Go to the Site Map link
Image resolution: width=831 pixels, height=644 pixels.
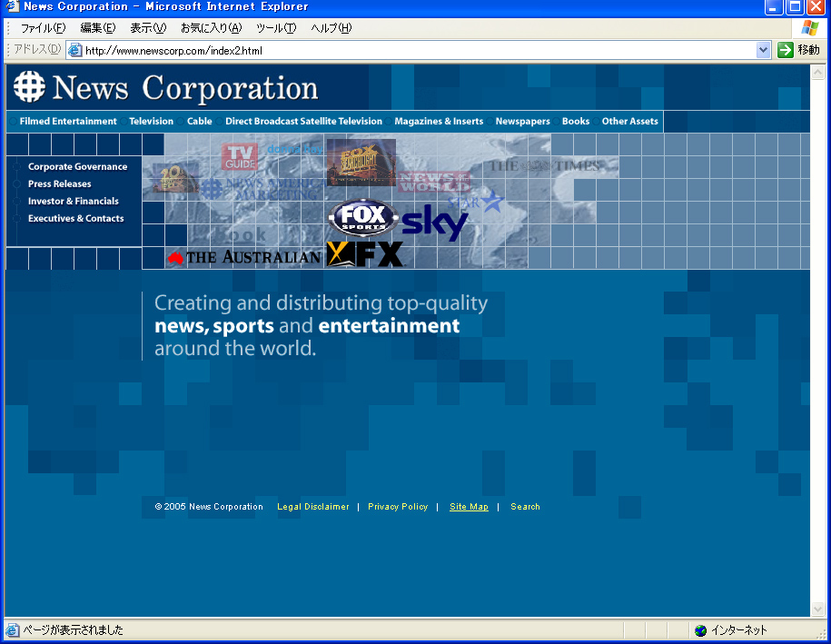(x=469, y=507)
